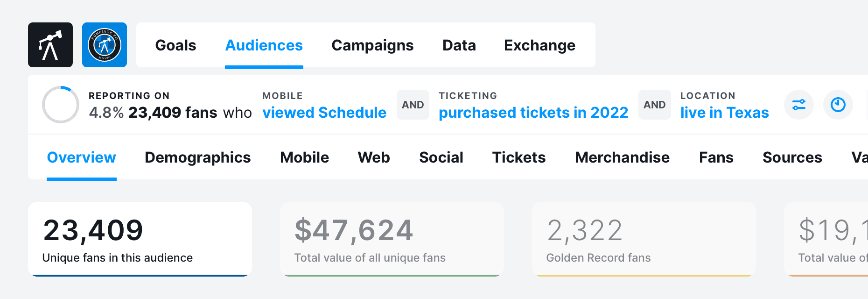868x299 pixels.
Task: Edit the 'viewed Schedule' mobile filter
Action: click(x=324, y=113)
